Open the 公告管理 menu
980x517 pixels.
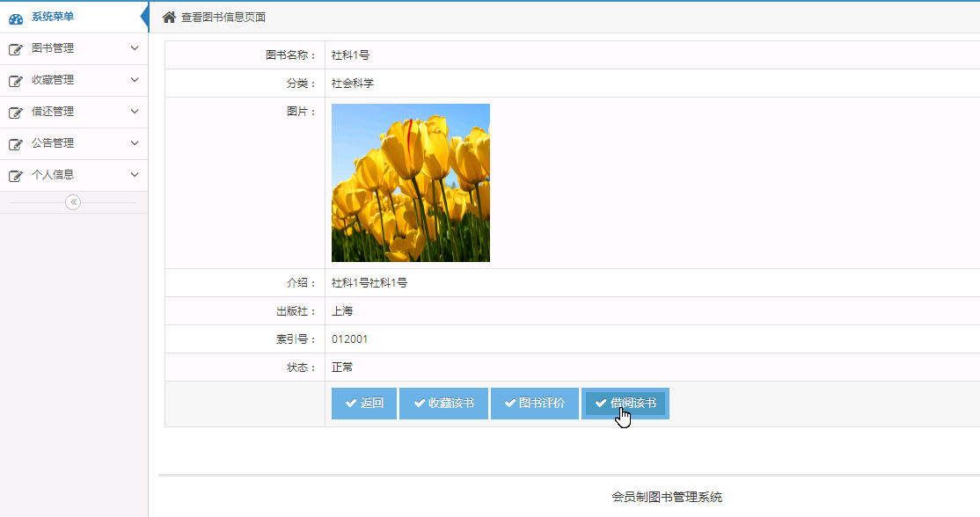(x=74, y=143)
